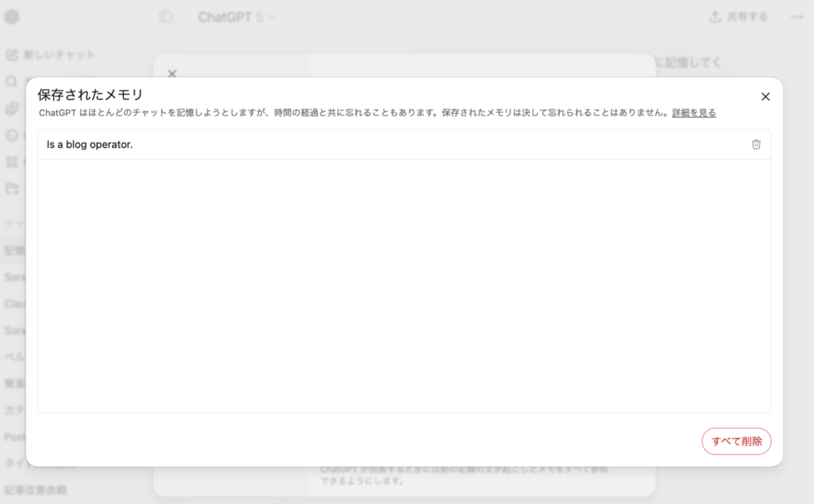Close the 保存されたメモリ dialog
Screen dimensions: 814x504
(x=766, y=97)
